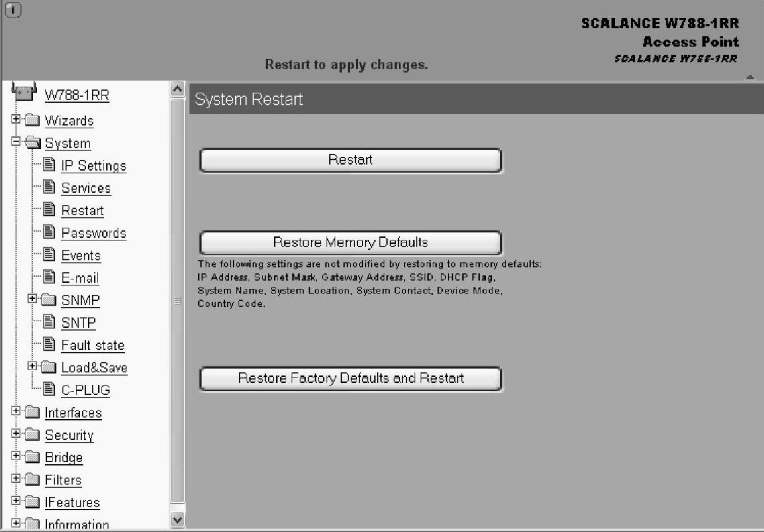
Task: Click the Interfaces folder icon
Action: click(x=32, y=412)
